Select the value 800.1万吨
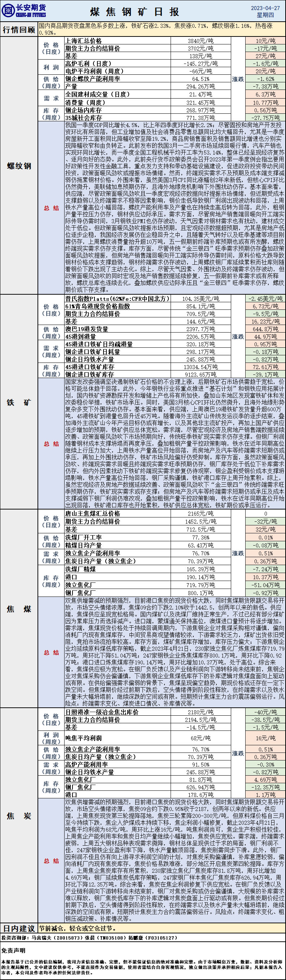Screen dimensions: 286x980 tap(201, 593)
